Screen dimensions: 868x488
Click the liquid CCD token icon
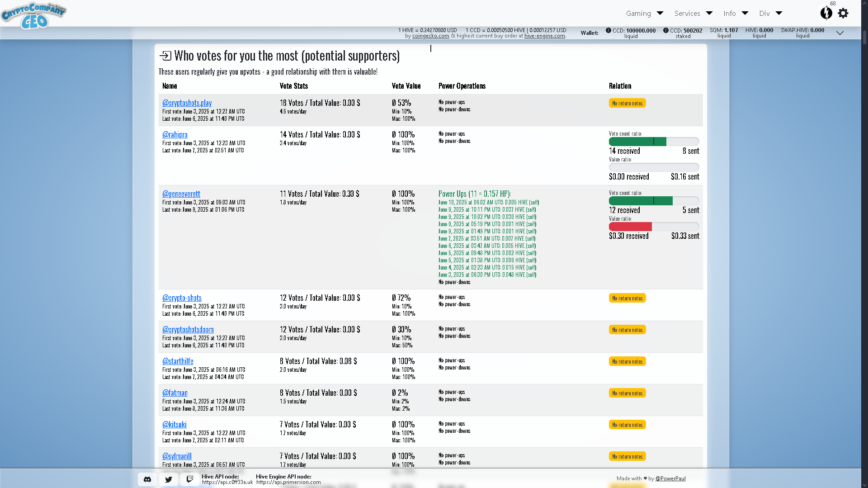point(609,30)
